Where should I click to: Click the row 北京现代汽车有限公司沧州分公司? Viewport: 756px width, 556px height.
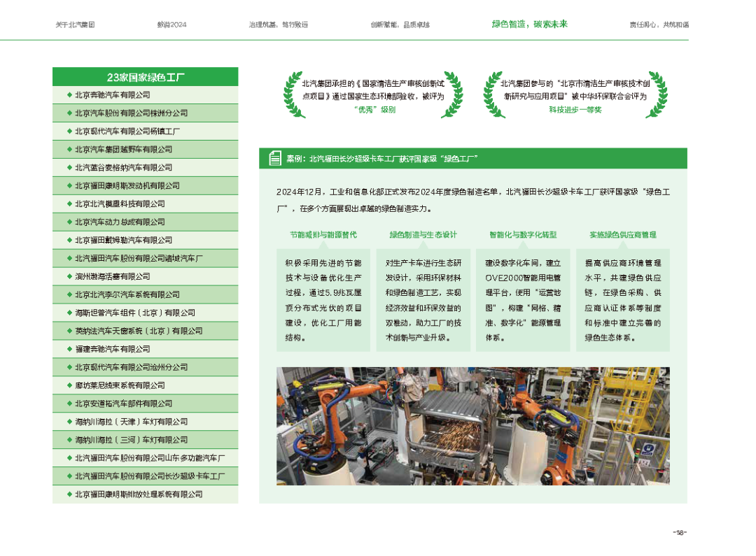pyautogui.click(x=145, y=367)
